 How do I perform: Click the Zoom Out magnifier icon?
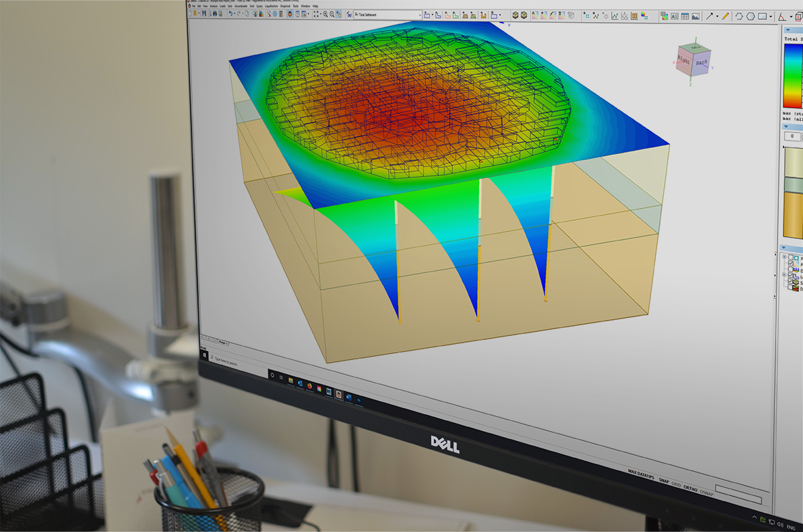332,14
